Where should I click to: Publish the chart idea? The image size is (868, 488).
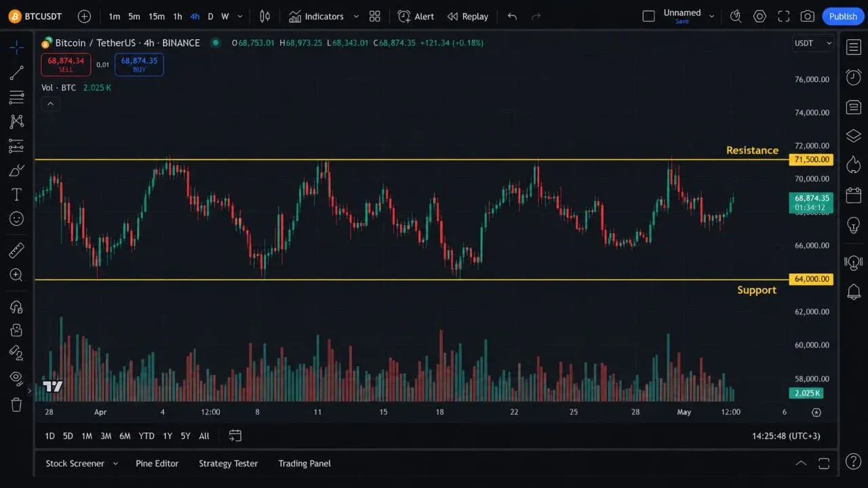[x=843, y=16]
